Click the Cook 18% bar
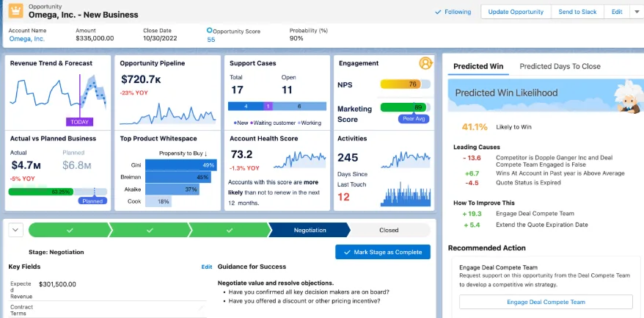Screen dimensions: 644x318 pyautogui.click(x=158, y=201)
